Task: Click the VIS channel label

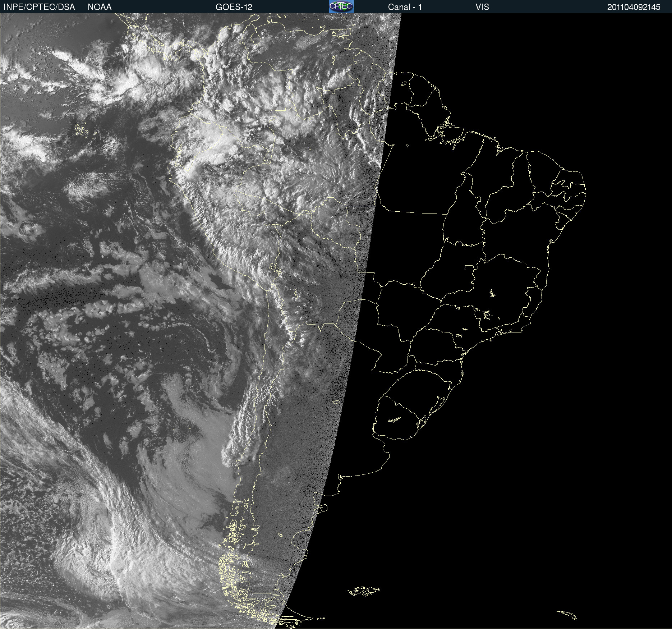Action: [482, 7]
